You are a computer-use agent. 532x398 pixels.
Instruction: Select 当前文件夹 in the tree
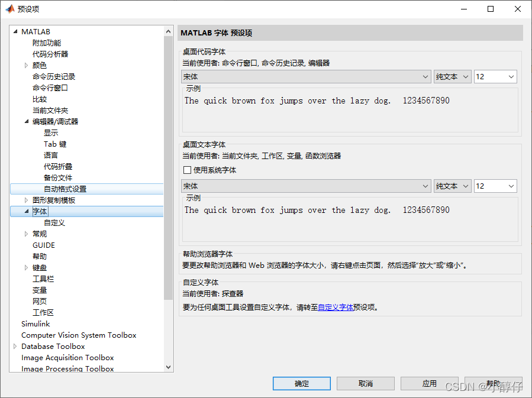tap(50, 110)
